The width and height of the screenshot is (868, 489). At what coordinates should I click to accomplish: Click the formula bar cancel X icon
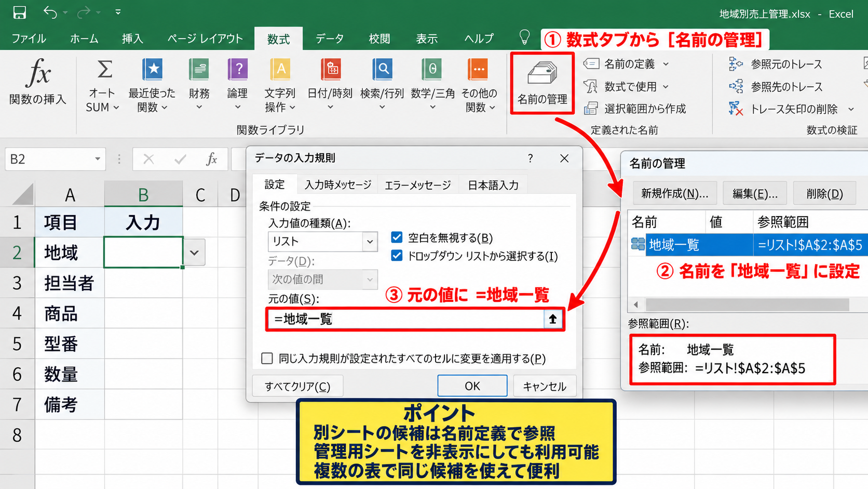point(148,159)
